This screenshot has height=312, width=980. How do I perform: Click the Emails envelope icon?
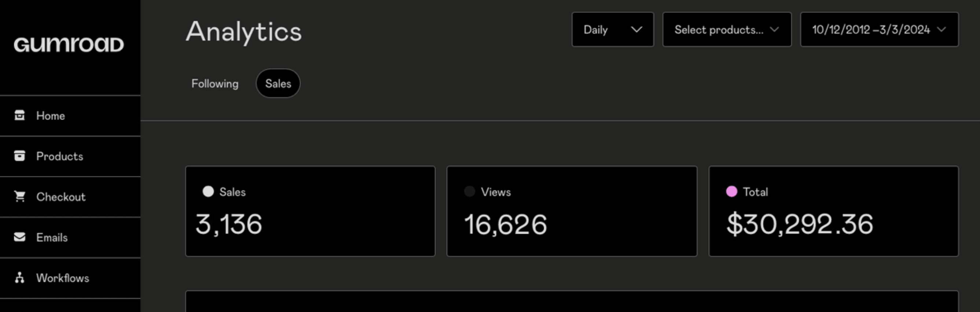coord(19,237)
